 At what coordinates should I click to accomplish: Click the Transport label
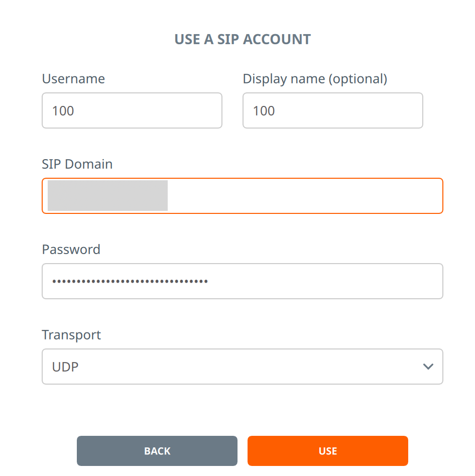(x=71, y=335)
